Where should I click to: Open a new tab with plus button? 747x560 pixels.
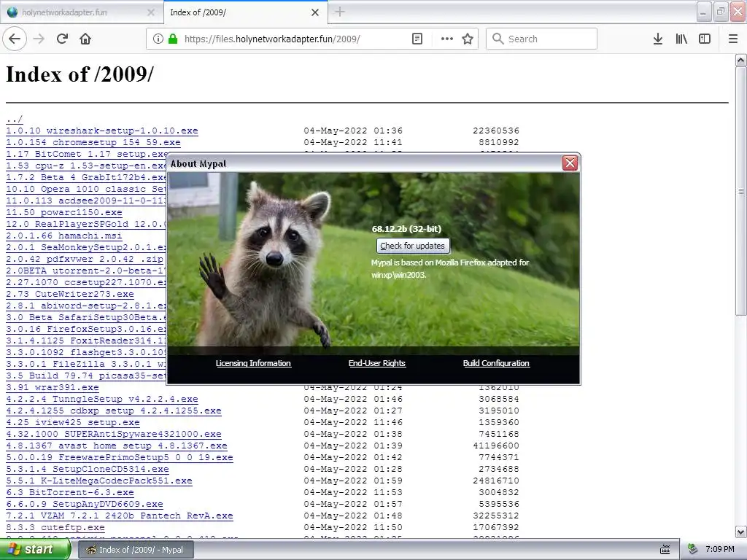(340, 12)
